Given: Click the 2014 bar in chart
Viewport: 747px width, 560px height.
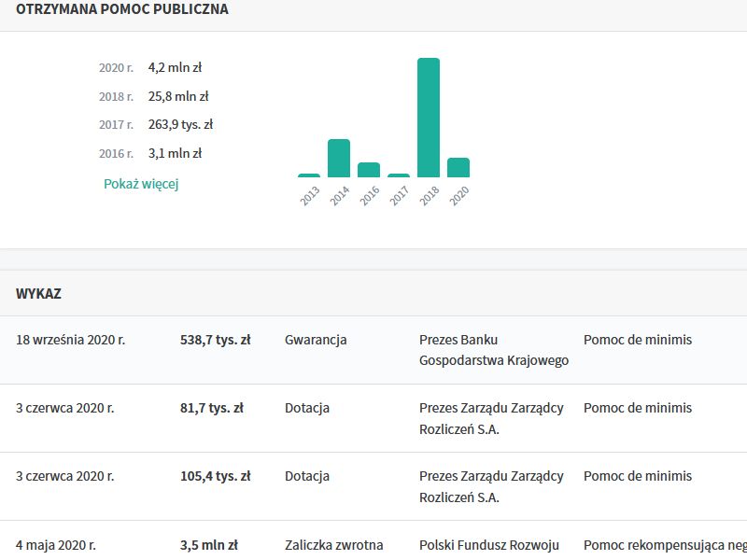Looking at the screenshot, I should point(339,158).
